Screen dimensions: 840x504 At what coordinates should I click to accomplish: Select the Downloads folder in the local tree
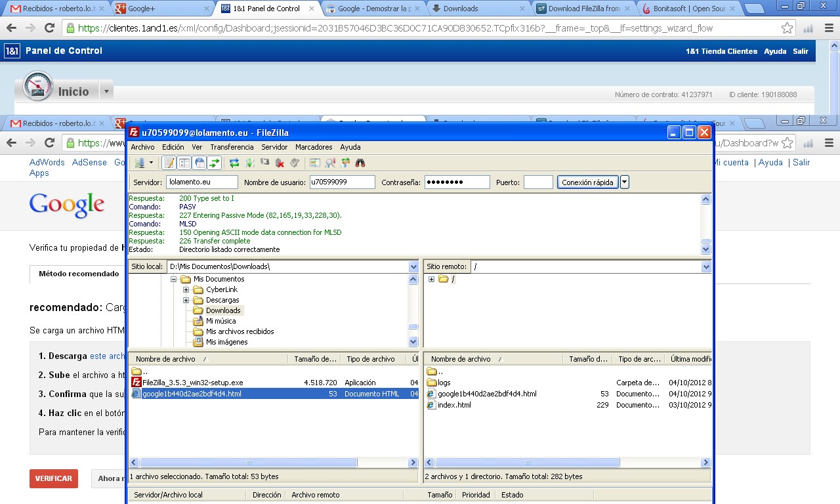tap(223, 310)
